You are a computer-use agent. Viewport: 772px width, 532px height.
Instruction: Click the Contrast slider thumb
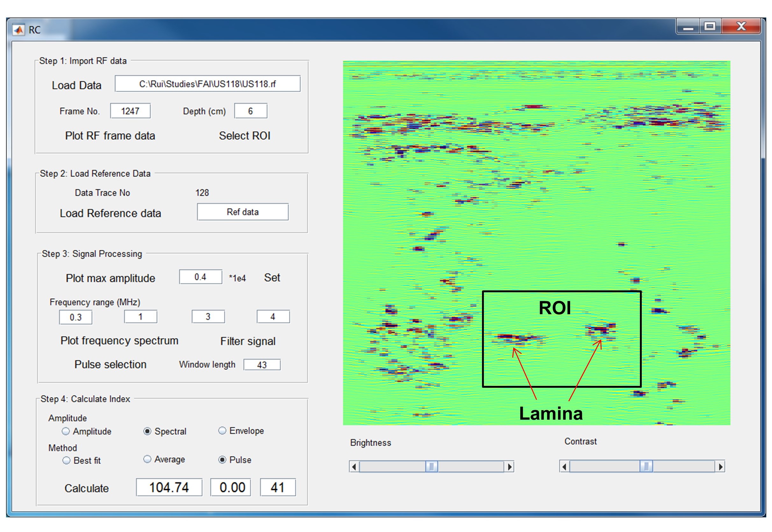coord(646,467)
